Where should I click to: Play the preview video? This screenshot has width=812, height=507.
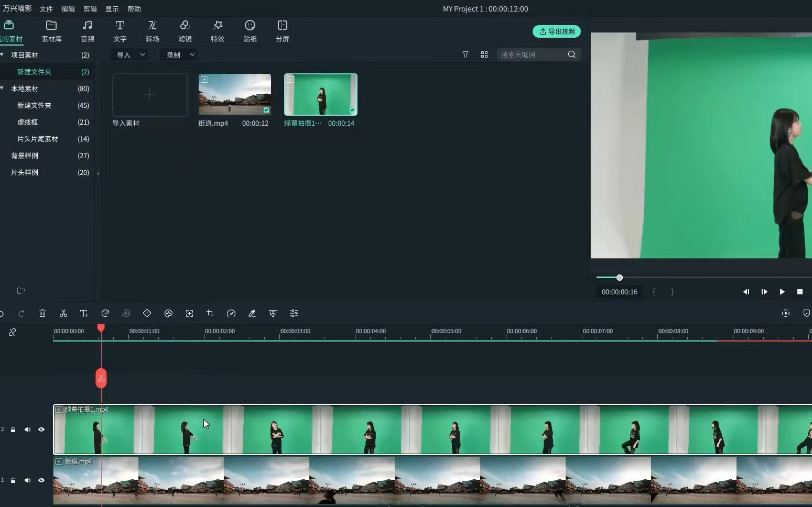click(782, 292)
